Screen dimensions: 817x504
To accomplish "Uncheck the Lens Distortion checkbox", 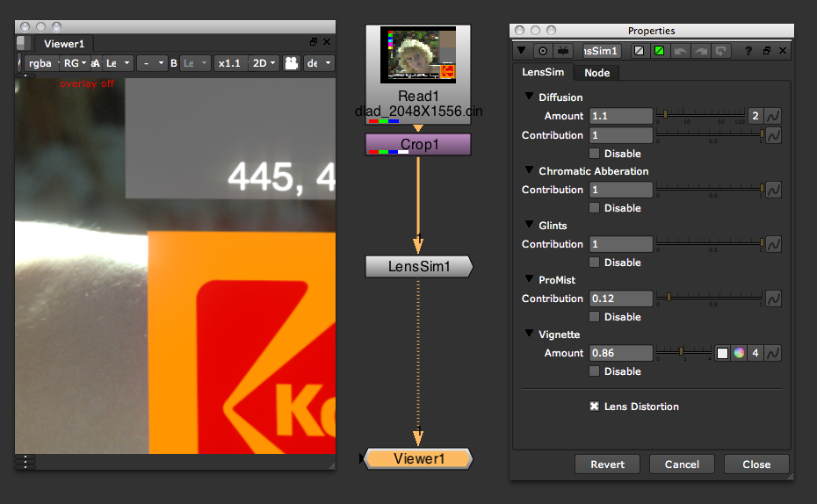I will [594, 407].
